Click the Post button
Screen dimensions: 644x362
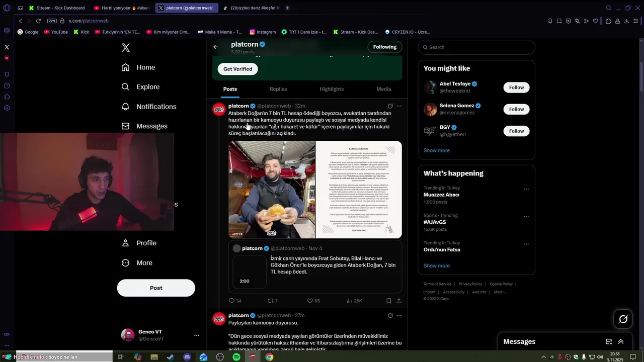coord(156,288)
